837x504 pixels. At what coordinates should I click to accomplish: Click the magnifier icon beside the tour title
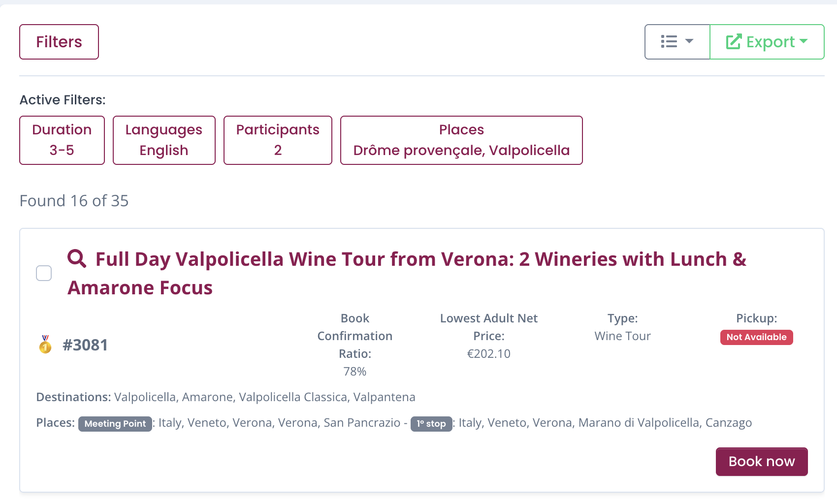(x=77, y=258)
